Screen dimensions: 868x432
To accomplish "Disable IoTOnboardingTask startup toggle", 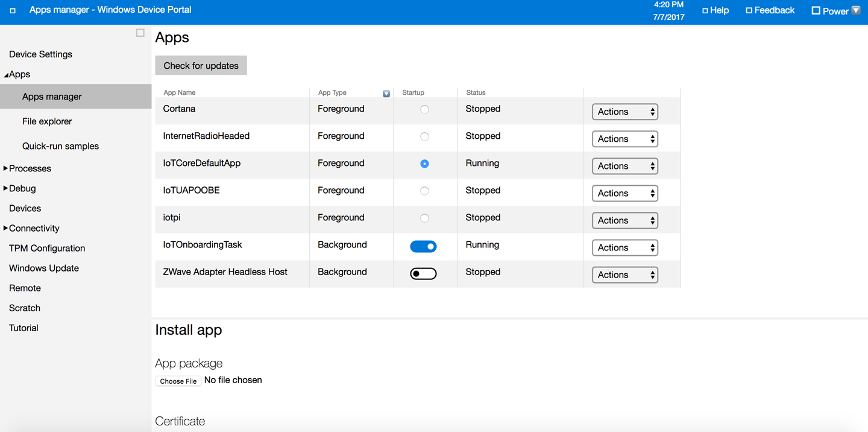I will (423, 246).
